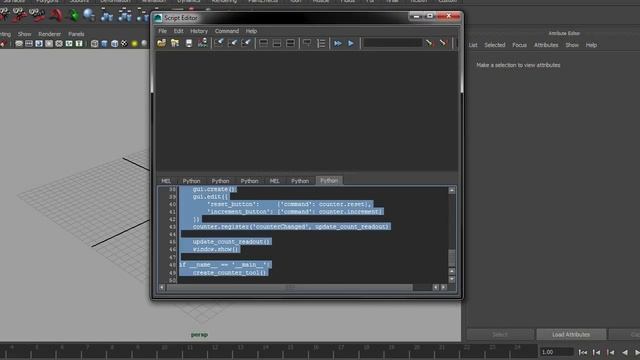Play backwards button
640x360 pixels.
pos(624,352)
